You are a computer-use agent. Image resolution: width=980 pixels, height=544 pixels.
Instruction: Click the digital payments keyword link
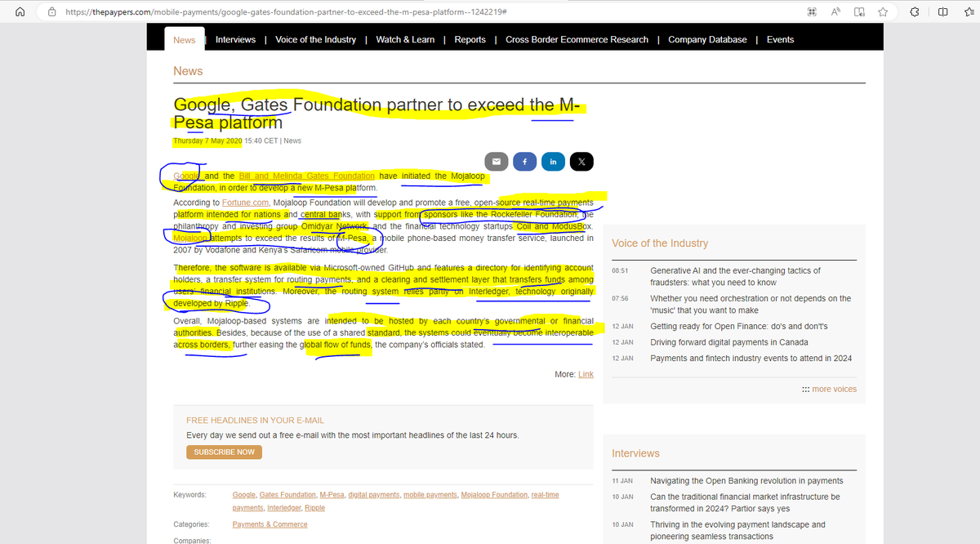(x=374, y=495)
